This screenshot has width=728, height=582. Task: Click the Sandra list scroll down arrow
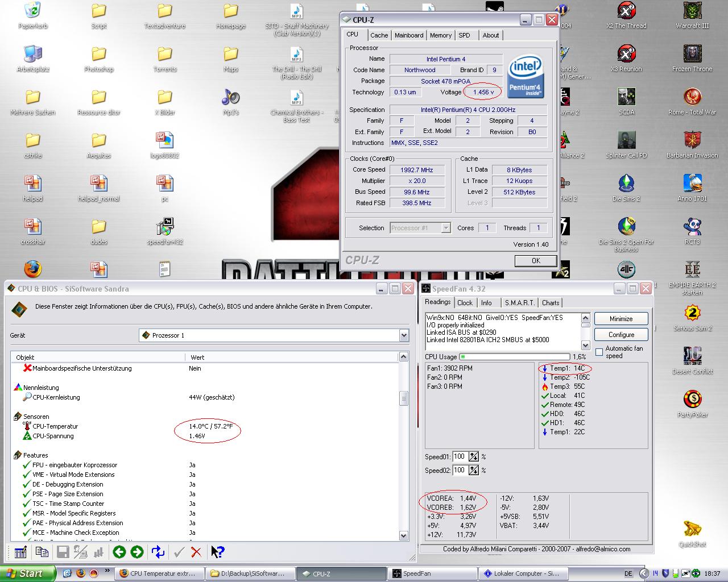pos(404,535)
